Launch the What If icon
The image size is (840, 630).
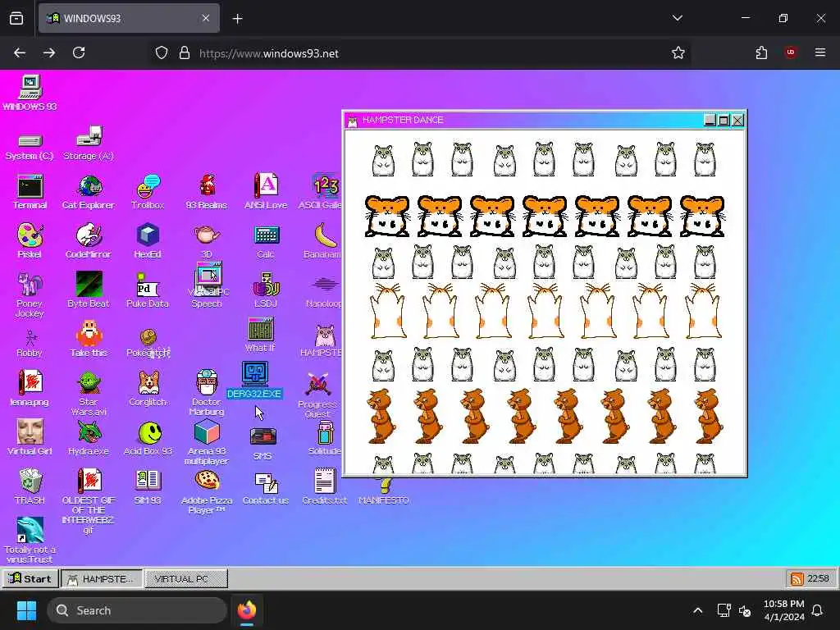pos(261,335)
